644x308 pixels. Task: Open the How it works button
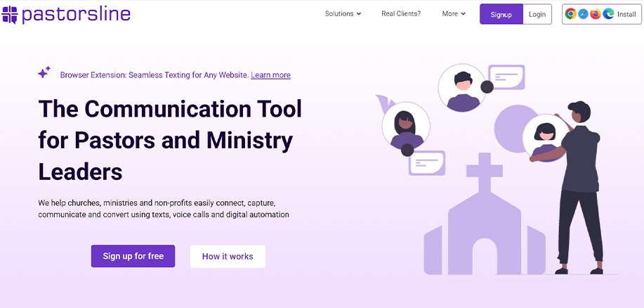point(228,256)
